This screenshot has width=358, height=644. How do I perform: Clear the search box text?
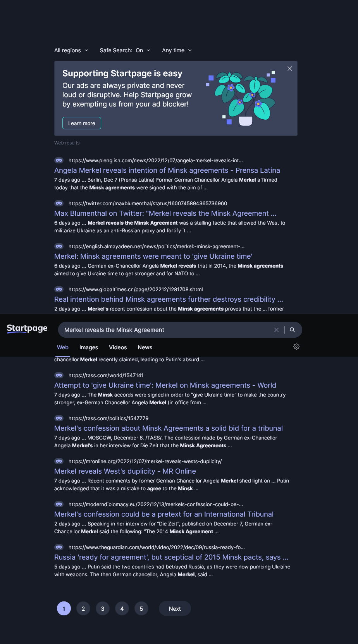click(x=276, y=330)
